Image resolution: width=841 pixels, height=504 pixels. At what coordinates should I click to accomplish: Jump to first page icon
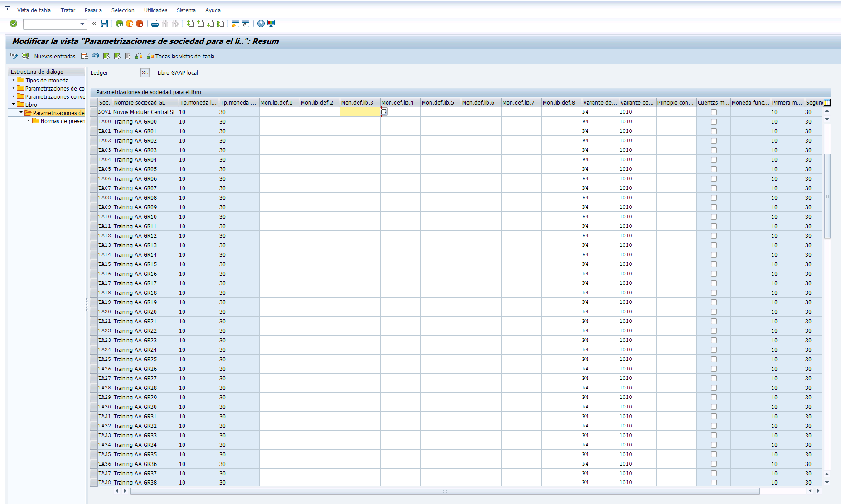click(x=190, y=24)
